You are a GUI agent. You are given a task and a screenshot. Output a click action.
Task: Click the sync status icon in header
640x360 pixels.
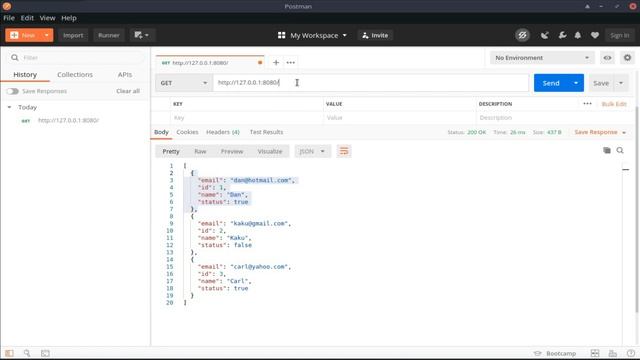[x=522, y=35]
